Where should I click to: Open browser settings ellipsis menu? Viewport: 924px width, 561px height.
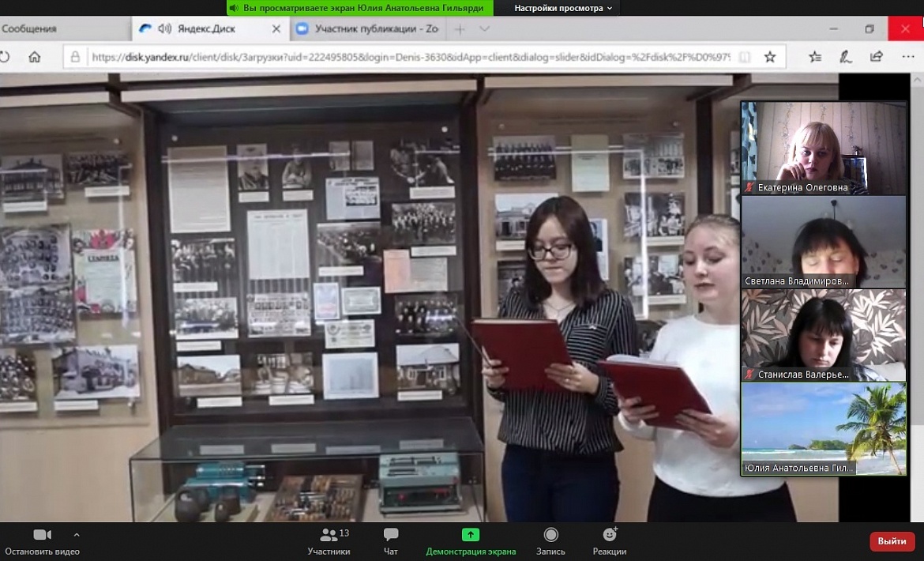(x=907, y=57)
